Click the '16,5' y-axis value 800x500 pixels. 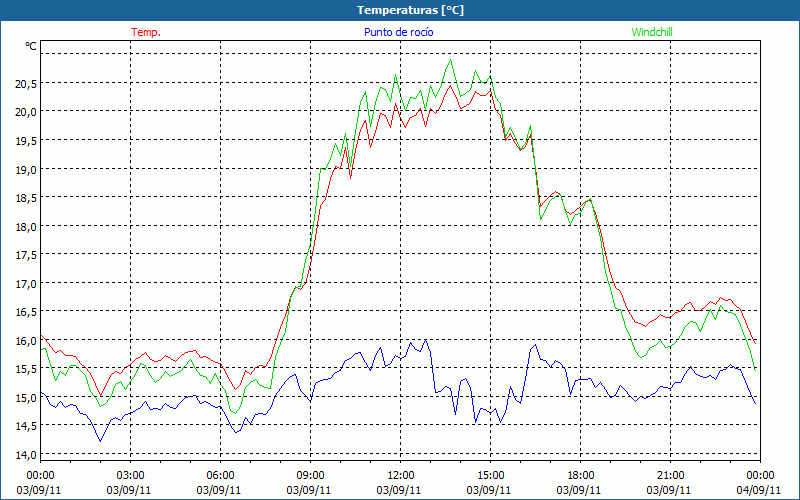(26, 312)
